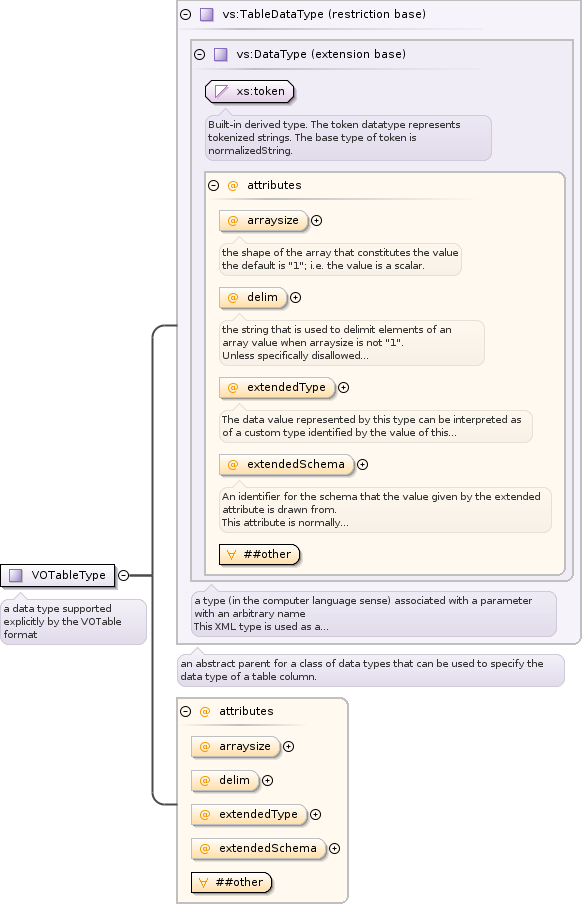Collapse the lower attributes group
The width and height of the screenshot is (583, 905).
click(185, 711)
